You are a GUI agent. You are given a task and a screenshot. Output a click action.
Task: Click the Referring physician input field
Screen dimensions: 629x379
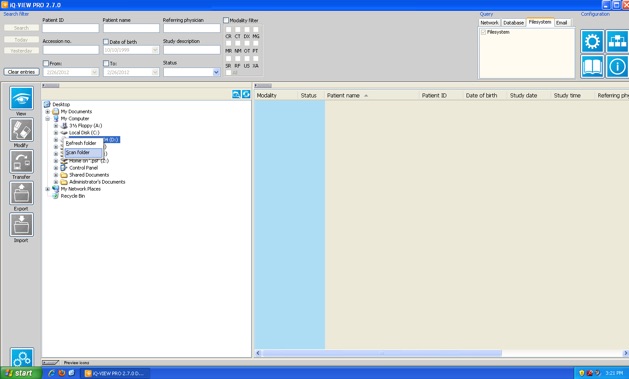coord(192,28)
